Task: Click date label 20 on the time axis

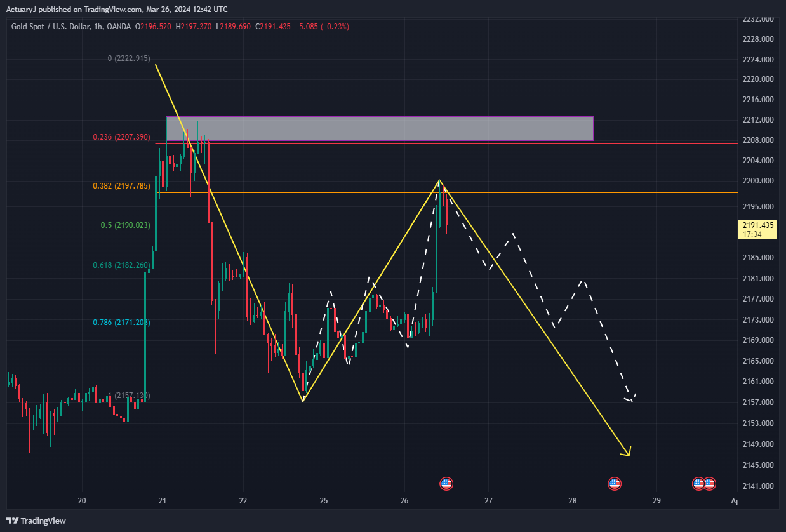Action: coord(82,501)
